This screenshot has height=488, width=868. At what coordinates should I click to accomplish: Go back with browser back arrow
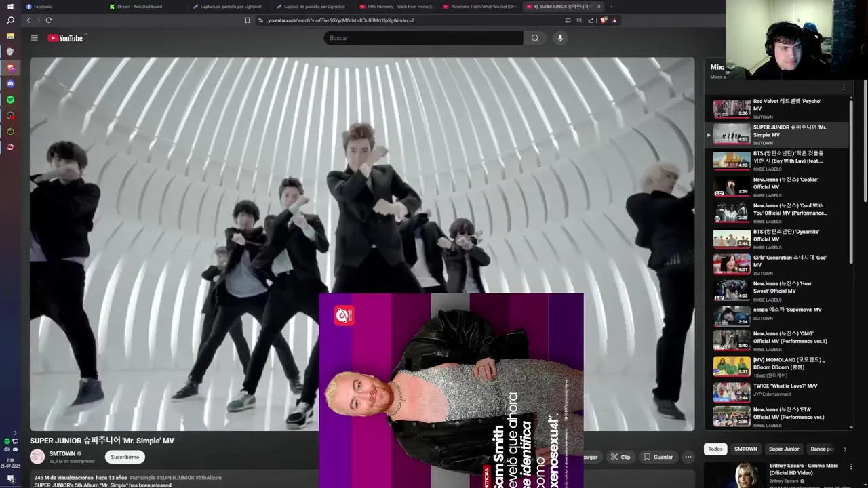pyautogui.click(x=28, y=20)
